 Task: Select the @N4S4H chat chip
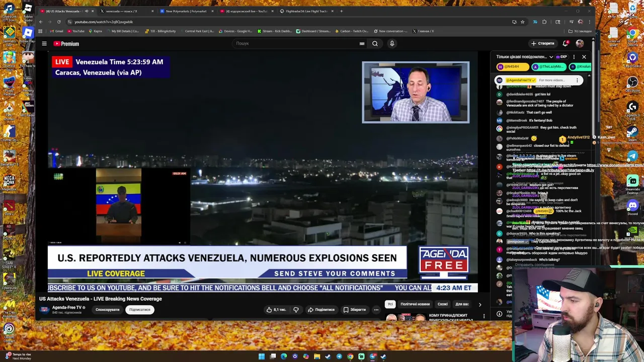click(x=512, y=67)
